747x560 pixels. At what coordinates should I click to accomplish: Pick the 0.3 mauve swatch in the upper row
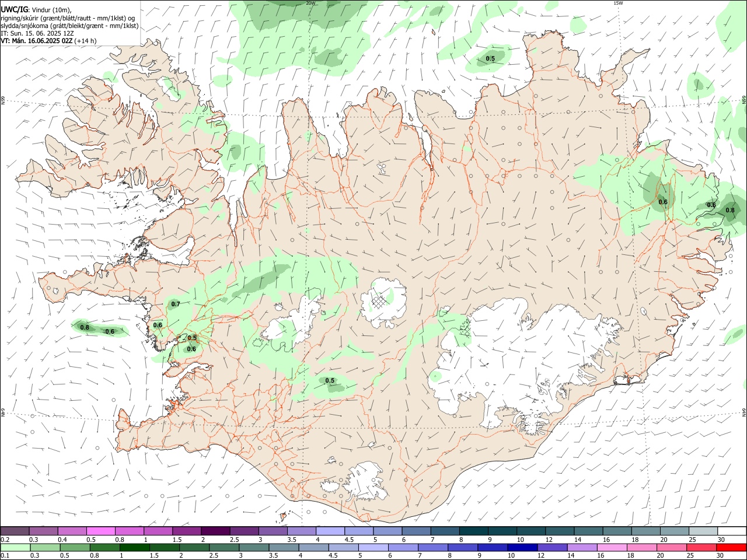tap(43, 531)
